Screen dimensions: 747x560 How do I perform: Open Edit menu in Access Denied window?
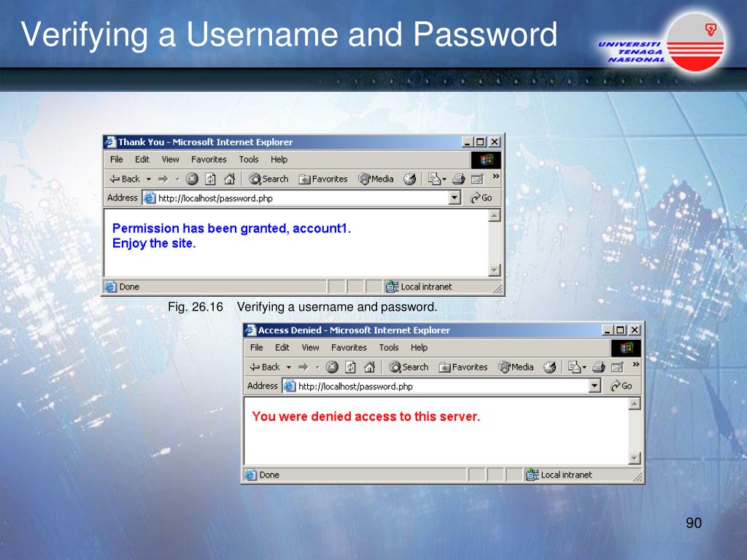(x=282, y=348)
